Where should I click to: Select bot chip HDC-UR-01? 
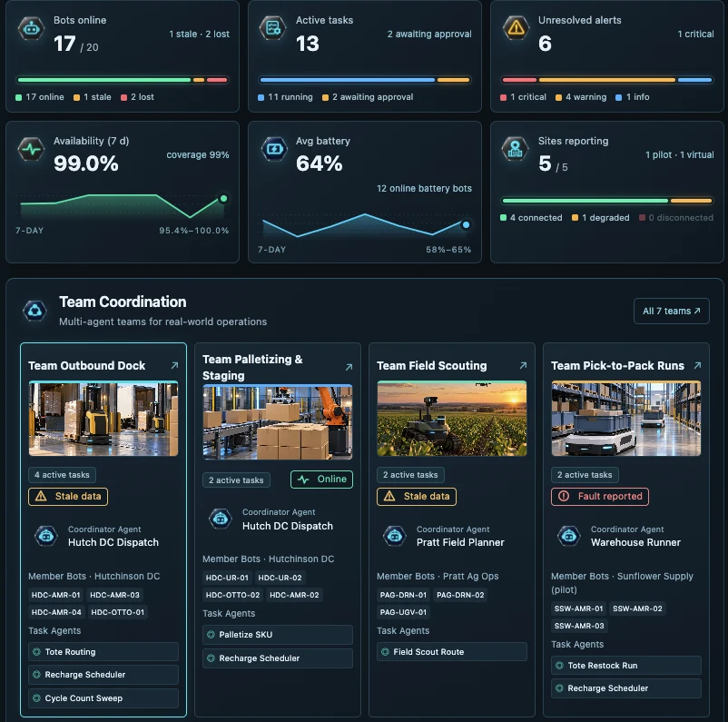click(x=227, y=578)
